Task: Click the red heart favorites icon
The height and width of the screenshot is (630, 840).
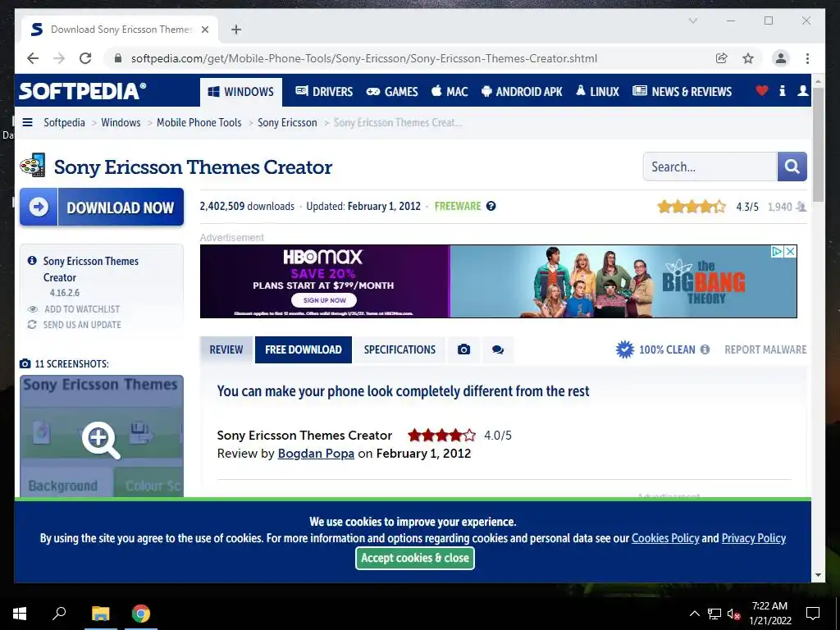Action: click(761, 91)
